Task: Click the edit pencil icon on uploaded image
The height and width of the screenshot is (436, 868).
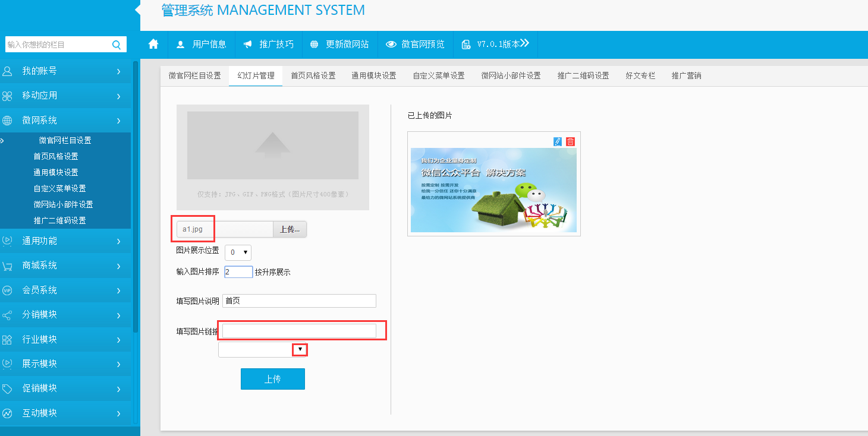Action: click(x=557, y=141)
